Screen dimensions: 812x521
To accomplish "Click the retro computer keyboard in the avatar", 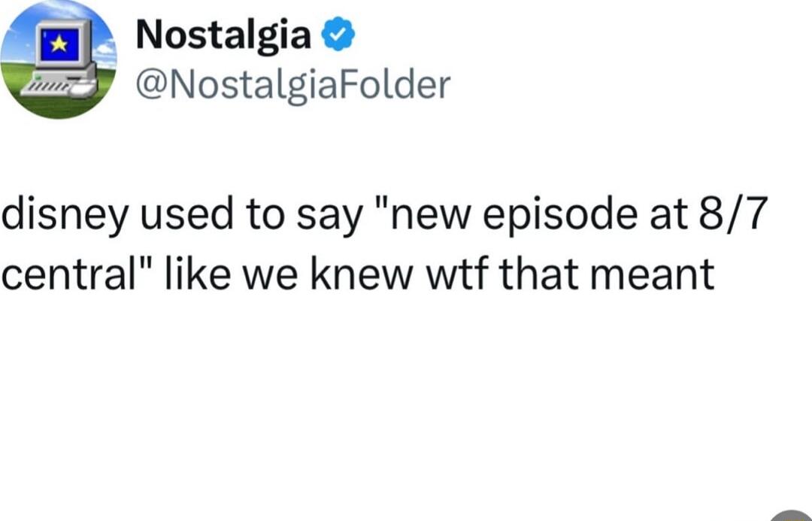I will (47, 88).
